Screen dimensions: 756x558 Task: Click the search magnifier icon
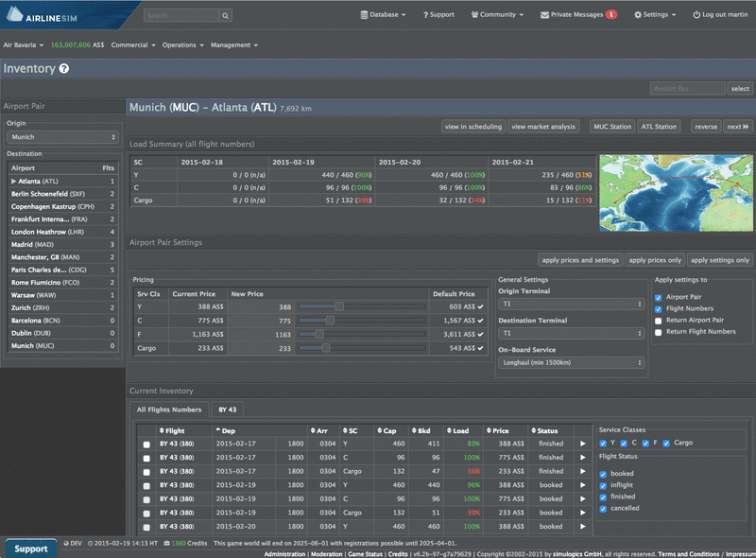point(225,15)
